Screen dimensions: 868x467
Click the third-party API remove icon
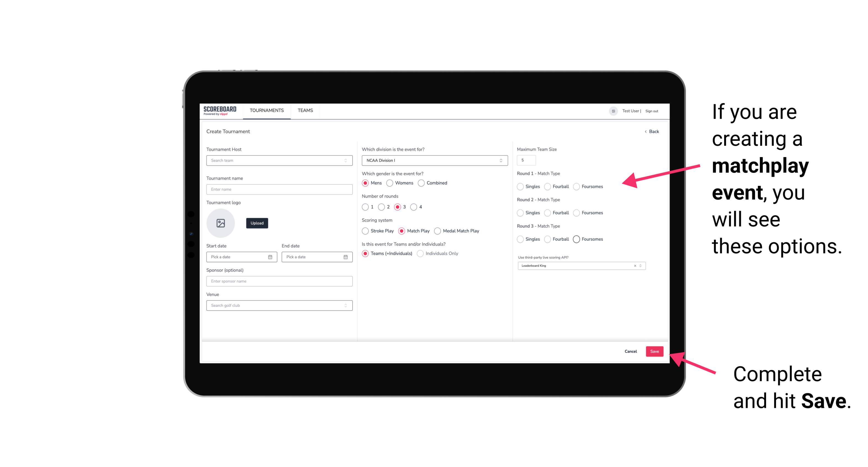[635, 266]
